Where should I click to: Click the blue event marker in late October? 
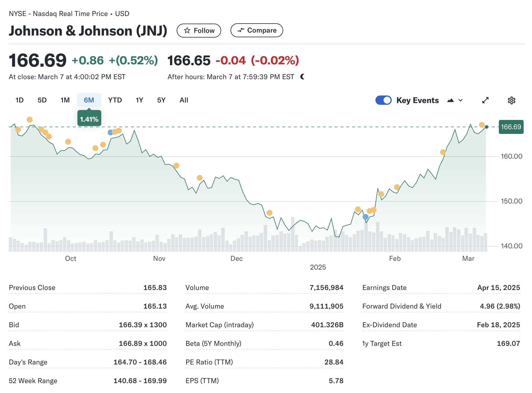pyautogui.click(x=110, y=132)
